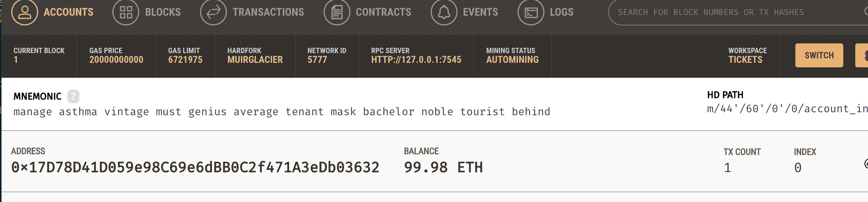
Task: Click the Logs terminal icon
Action: [531, 12]
